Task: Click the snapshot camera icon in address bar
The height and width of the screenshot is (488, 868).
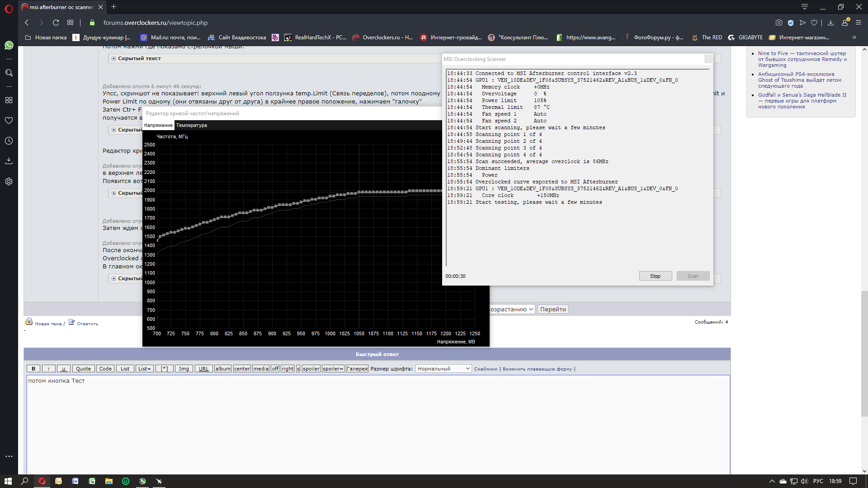Action: tap(778, 23)
